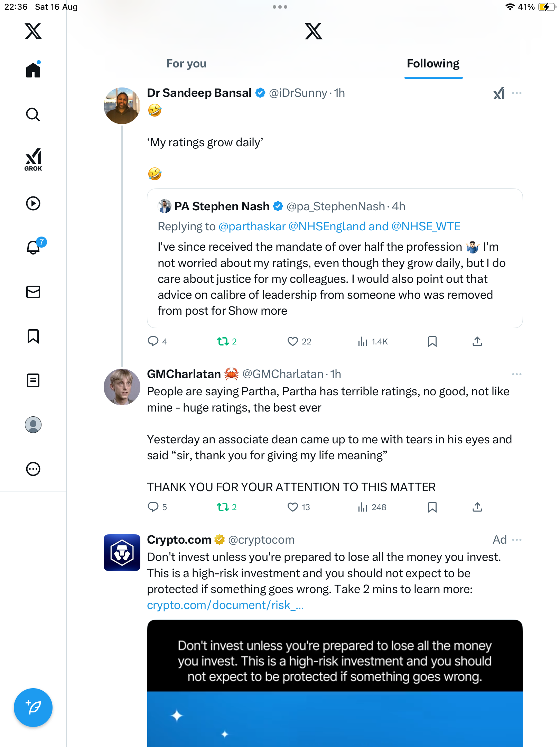560x747 pixels.
Task: Toggle repost on Dr Sandeep Bansal's post
Action: [x=223, y=342]
